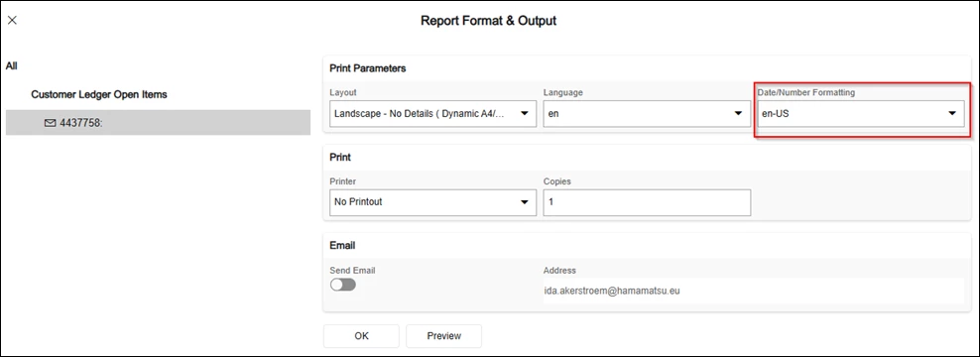Screen dimensions: 980x357
Task: Expand the Layout dropdown arrow
Action: pos(525,114)
